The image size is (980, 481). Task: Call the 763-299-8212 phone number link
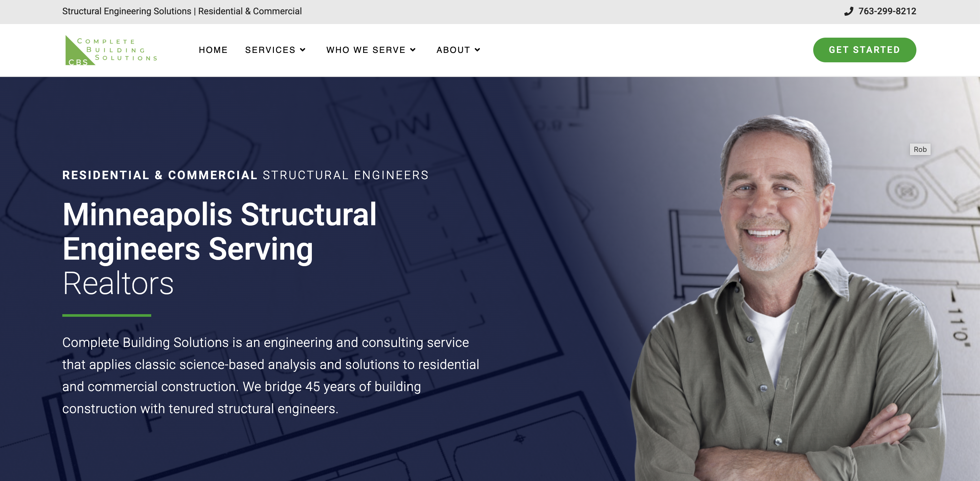pos(887,11)
